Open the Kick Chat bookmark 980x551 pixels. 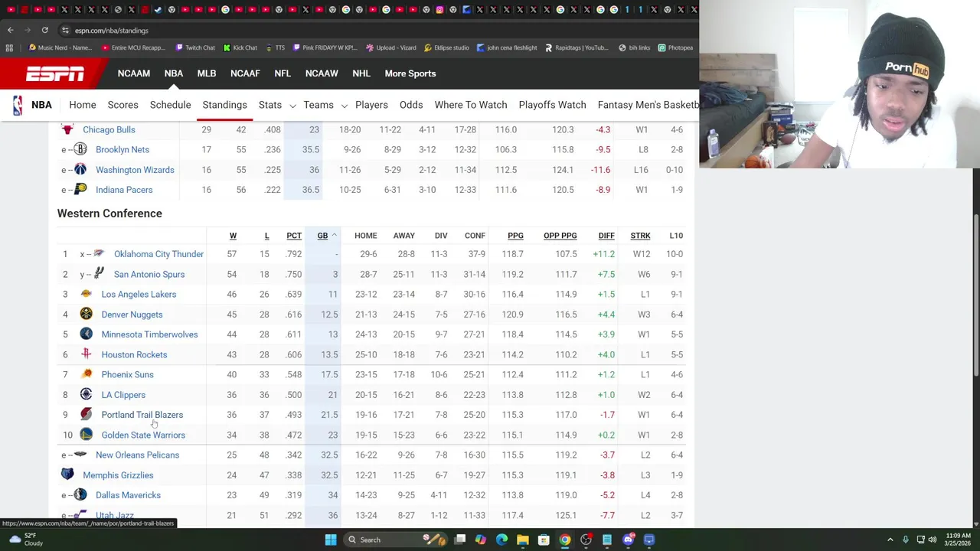pos(240,47)
